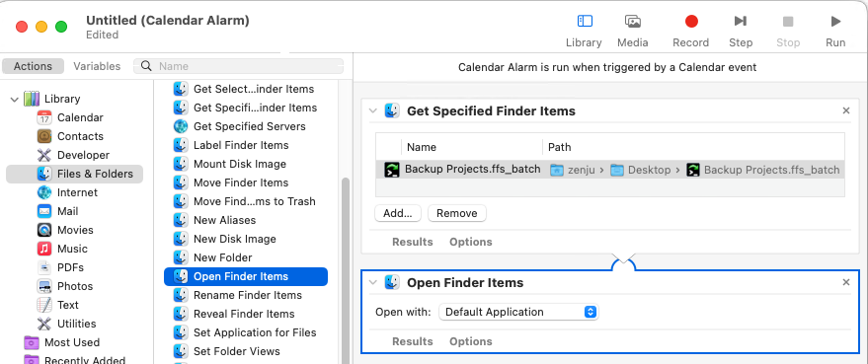
Task: Show Results of Open Finder Items
Action: (413, 342)
